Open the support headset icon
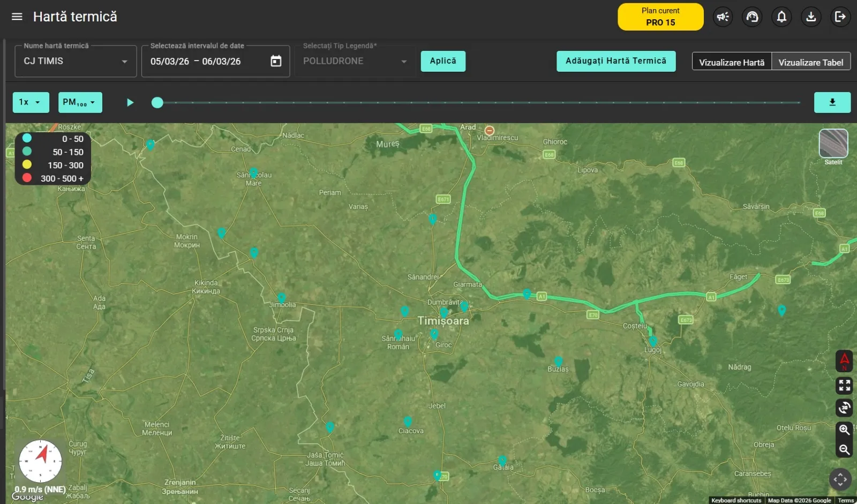 tap(752, 17)
